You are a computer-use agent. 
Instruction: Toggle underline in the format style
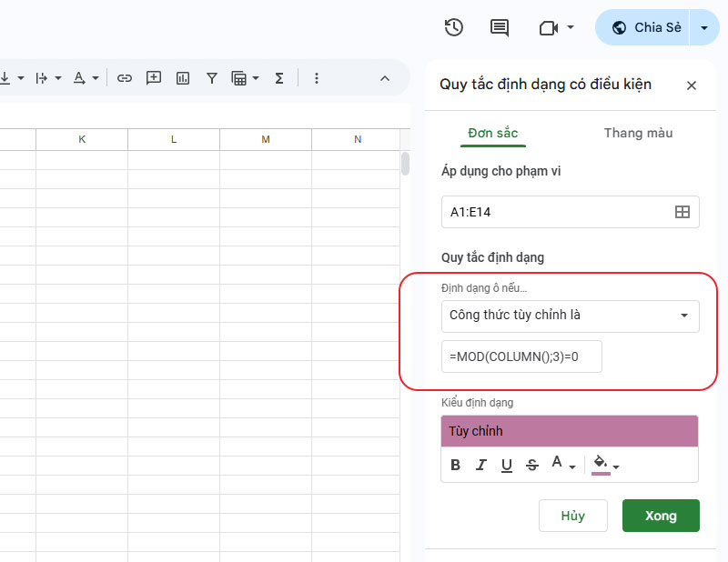[x=507, y=466]
